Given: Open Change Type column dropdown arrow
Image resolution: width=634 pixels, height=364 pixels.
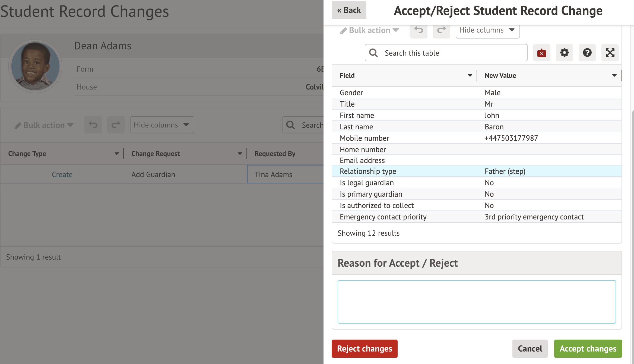Looking at the screenshot, I should (117, 154).
